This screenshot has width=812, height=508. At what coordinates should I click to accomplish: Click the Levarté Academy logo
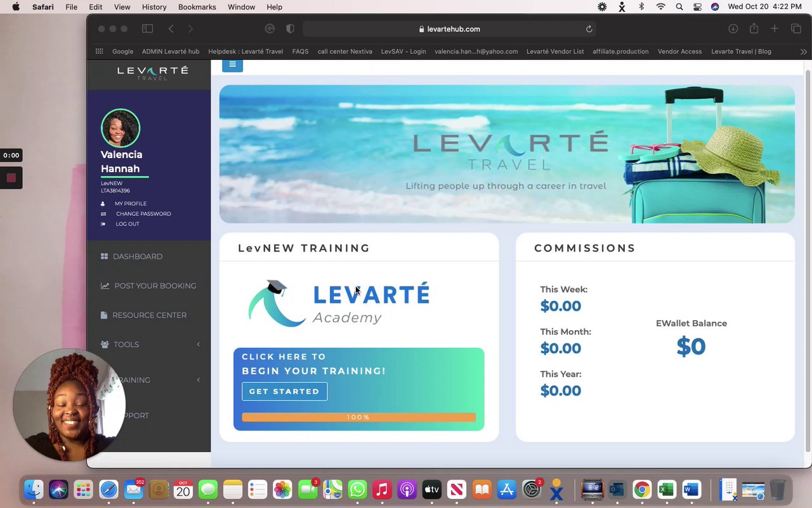[339, 304]
